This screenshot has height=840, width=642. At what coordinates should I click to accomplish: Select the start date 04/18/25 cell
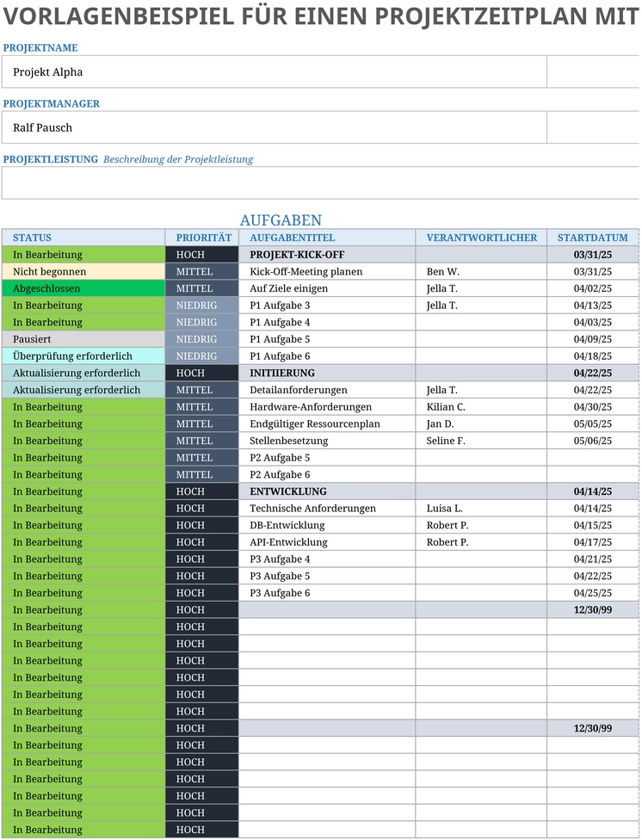click(x=593, y=356)
